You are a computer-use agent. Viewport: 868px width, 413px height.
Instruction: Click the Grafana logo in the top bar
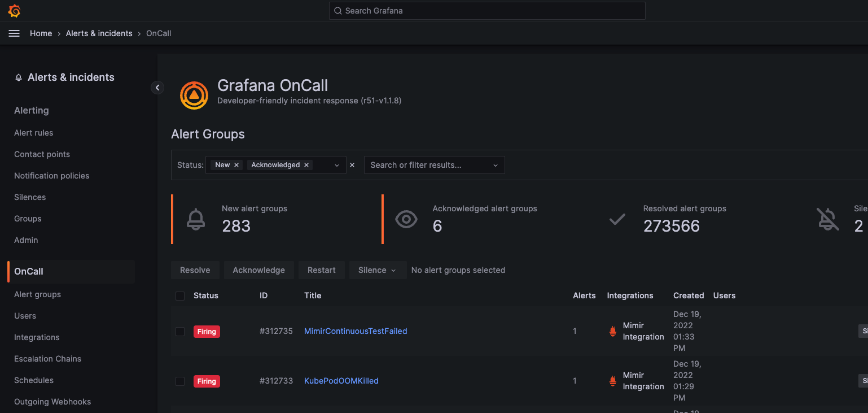[14, 10]
